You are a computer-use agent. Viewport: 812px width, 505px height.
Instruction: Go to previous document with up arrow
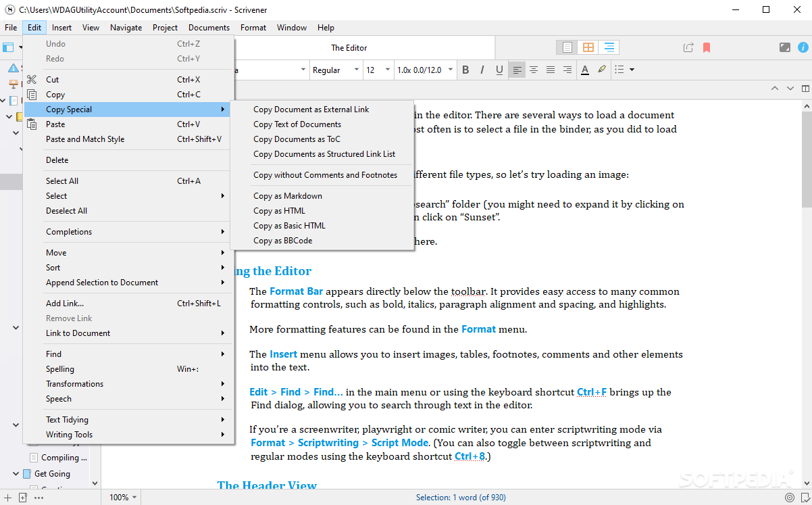click(775, 89)
